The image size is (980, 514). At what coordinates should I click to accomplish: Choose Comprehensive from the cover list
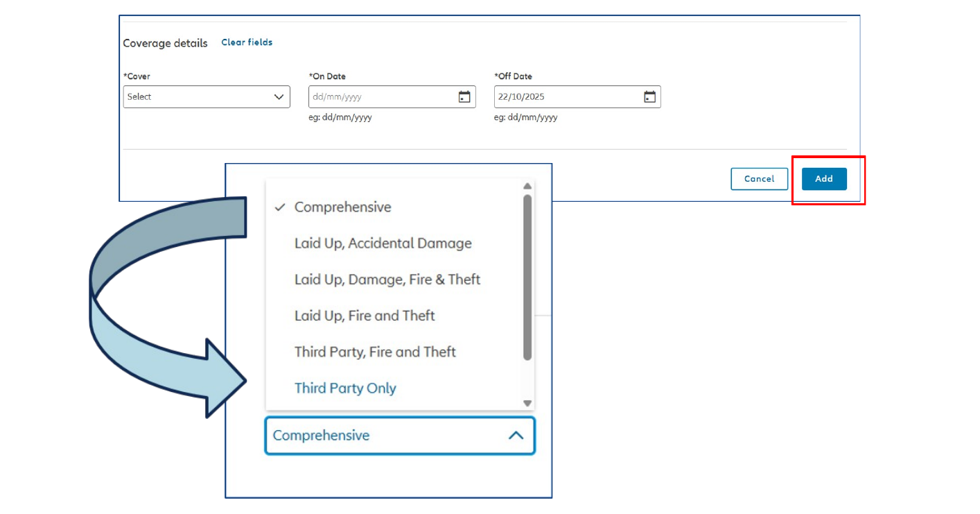coord(342,207)
